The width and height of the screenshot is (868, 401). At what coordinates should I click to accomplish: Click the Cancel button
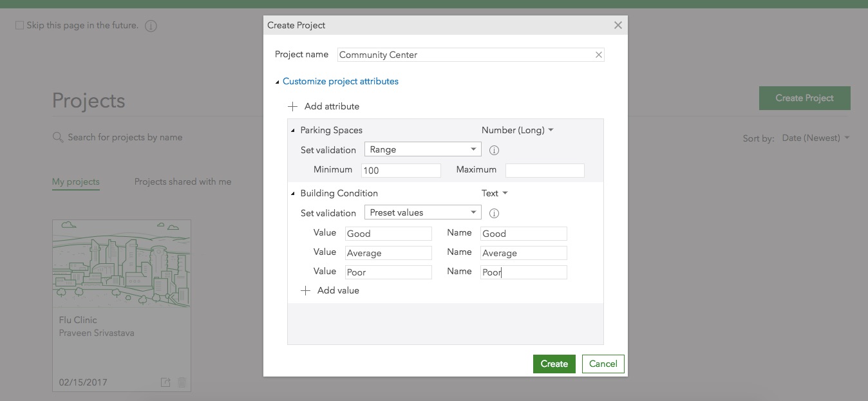point(603,364)
